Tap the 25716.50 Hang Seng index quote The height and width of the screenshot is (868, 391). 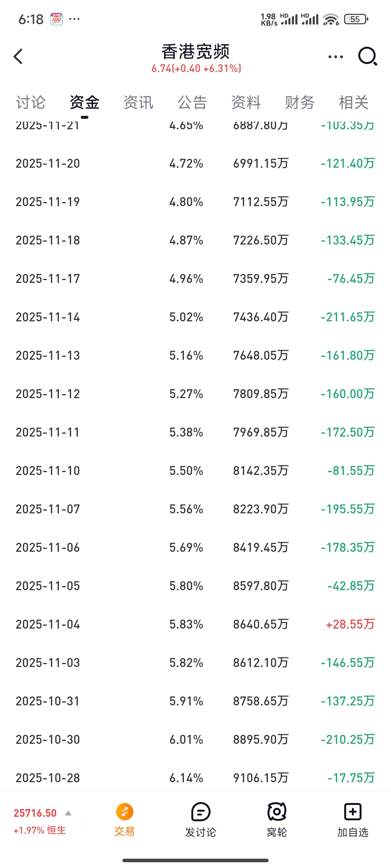point(35,813)
